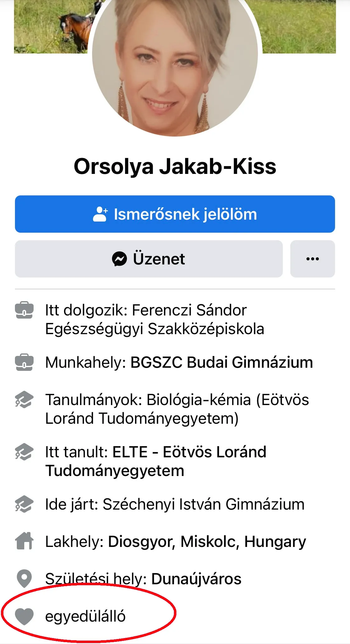Image resolution: width=350 pixels, height=644 pixels.
Task: Open the Diosgyor, Miskolc, Hungary link
Action: click(x=207, y=542)
